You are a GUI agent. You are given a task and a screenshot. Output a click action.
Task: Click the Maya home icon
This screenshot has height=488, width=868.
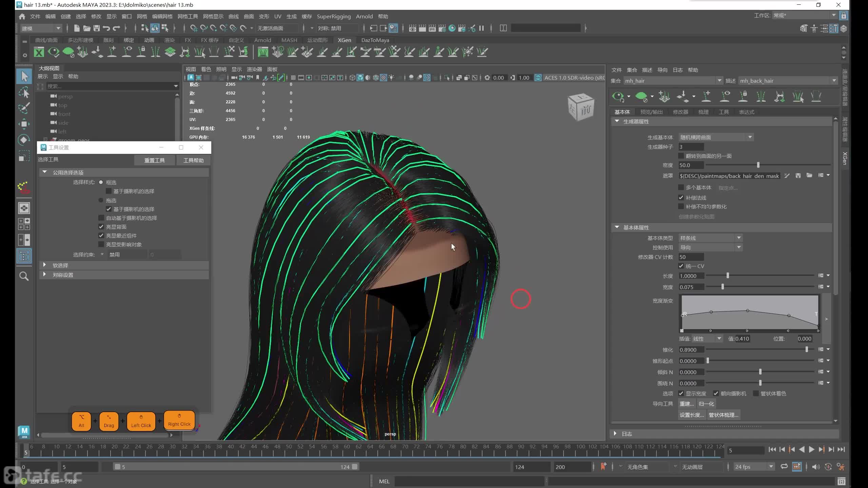click(22, 16)
